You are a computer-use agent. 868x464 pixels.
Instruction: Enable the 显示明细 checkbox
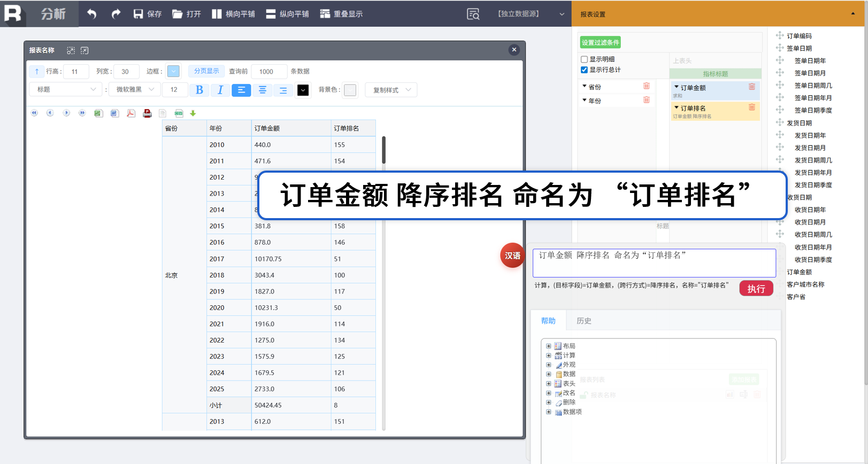tap(585, 59)
